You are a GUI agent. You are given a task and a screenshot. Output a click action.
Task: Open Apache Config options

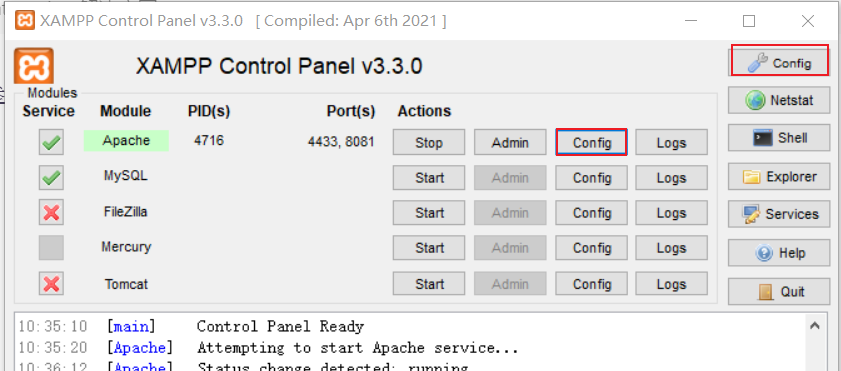[592, 143]
